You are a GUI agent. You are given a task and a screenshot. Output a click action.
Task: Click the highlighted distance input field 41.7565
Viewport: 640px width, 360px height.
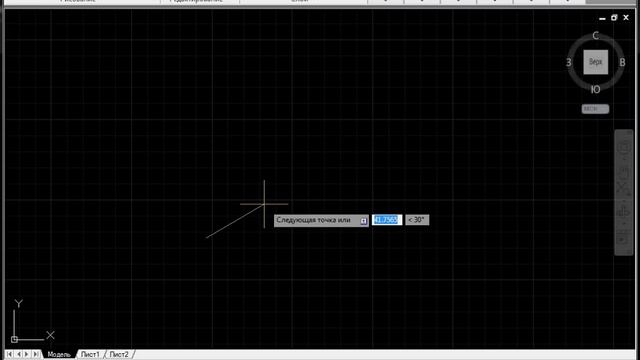[387, 220]
